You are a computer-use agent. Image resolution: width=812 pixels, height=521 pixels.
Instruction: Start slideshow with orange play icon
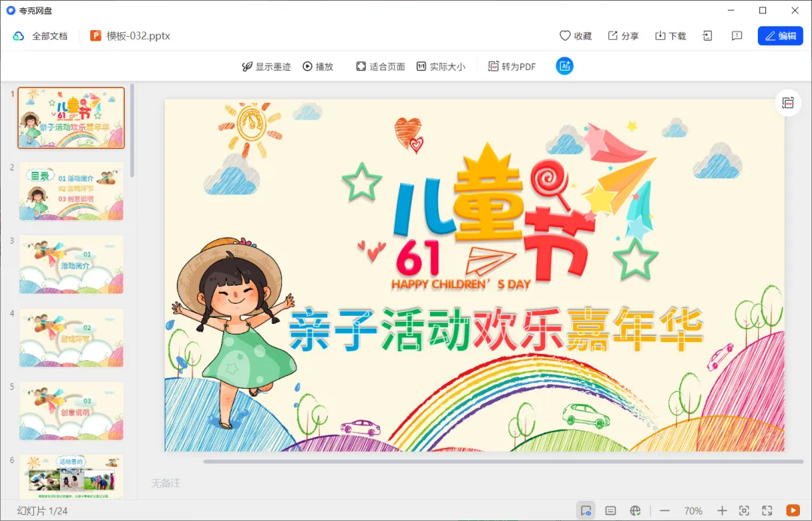[x=793, y=510]
